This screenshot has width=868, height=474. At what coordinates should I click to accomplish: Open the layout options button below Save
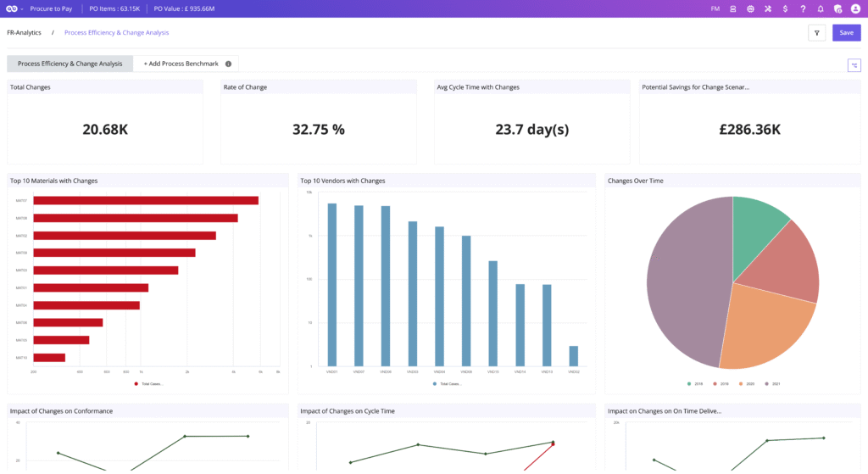[x=854, y=65]
